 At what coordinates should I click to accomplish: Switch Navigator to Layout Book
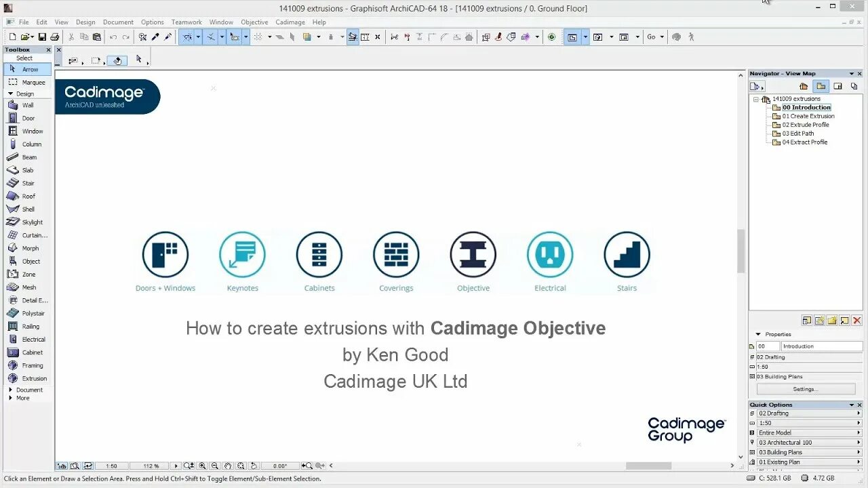[838, 86]
